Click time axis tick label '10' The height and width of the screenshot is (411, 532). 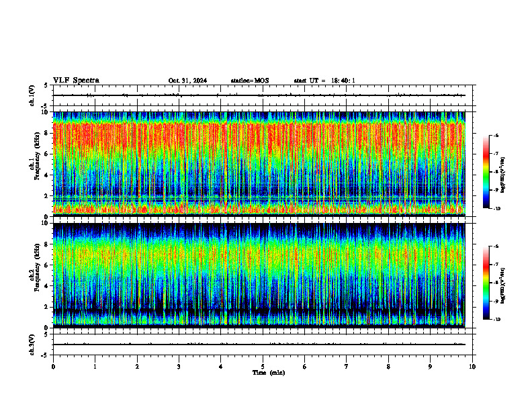pos(472,367)
